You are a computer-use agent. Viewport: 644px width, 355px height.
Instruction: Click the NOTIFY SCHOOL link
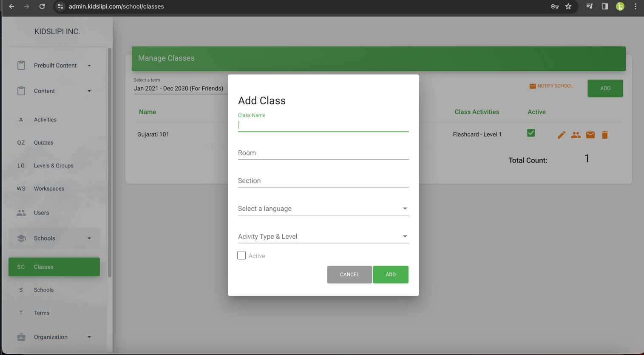click(x=551, y=86)
